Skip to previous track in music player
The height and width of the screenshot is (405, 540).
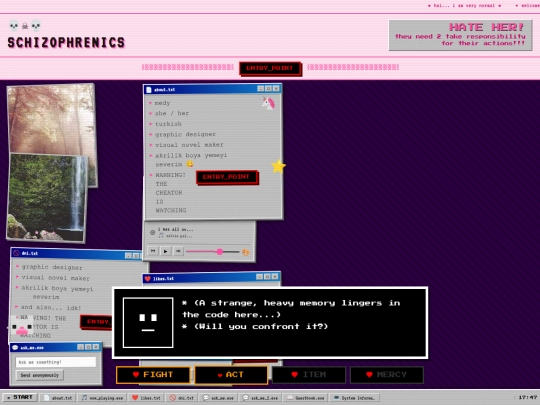[153, 251]
